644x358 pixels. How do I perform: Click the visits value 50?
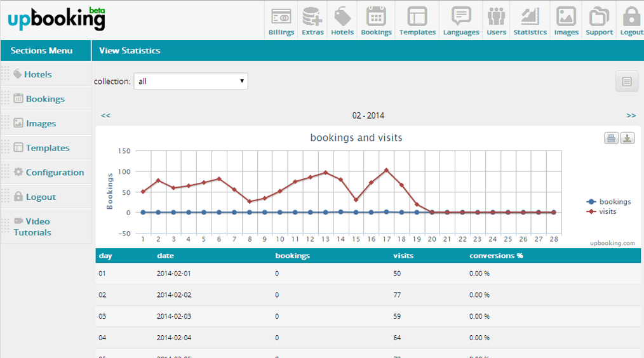397,274
